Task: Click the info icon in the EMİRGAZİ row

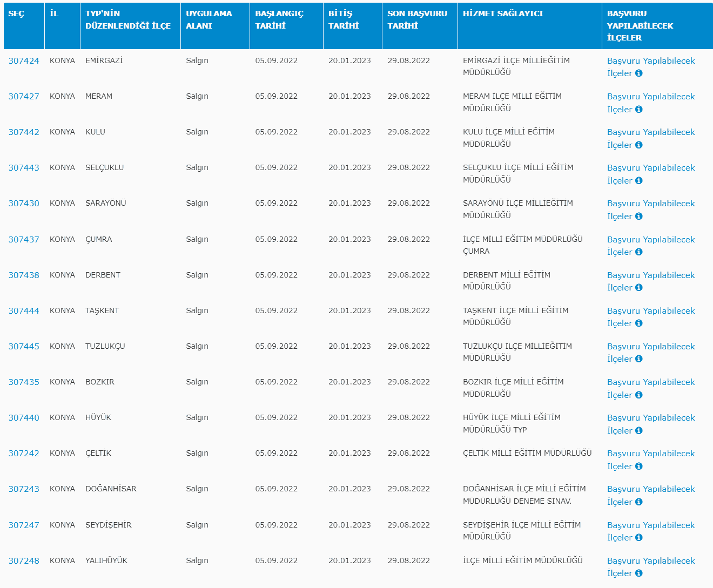Action: (x=638, y=73)
